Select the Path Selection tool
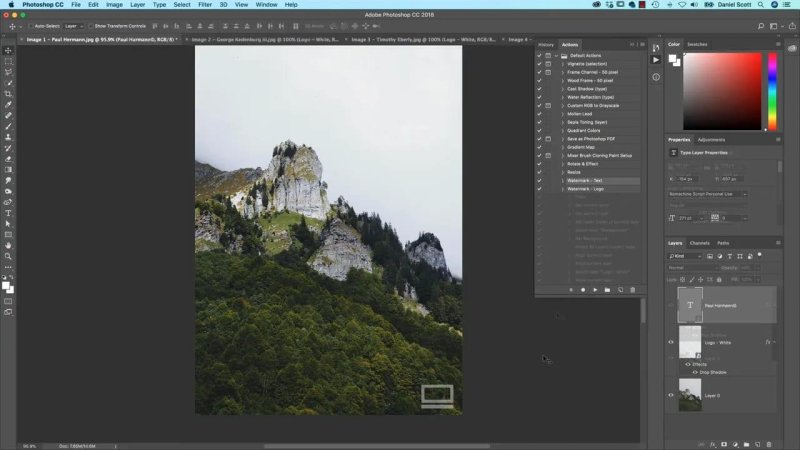This screenshot has height=450, width=800. coord(8,223)
